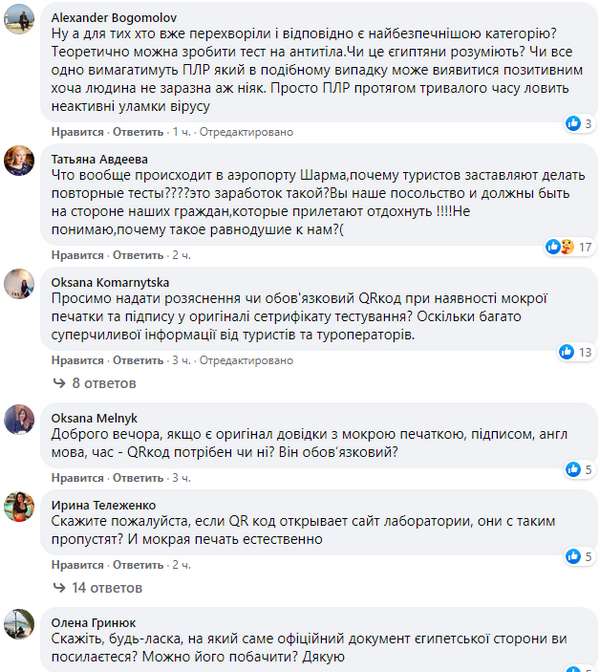The image size is (600, 672).
Task: Toggle Нравится on Ирина Тележенко's comment
Action: [x=78, y=565]
